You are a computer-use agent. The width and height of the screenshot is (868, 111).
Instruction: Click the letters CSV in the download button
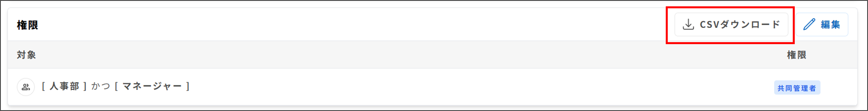click(709, 25)
